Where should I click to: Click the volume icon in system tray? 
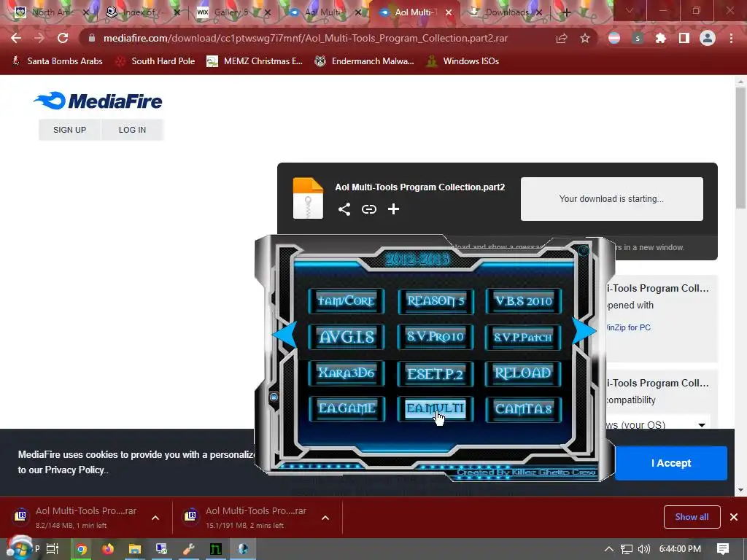point(643,549)
